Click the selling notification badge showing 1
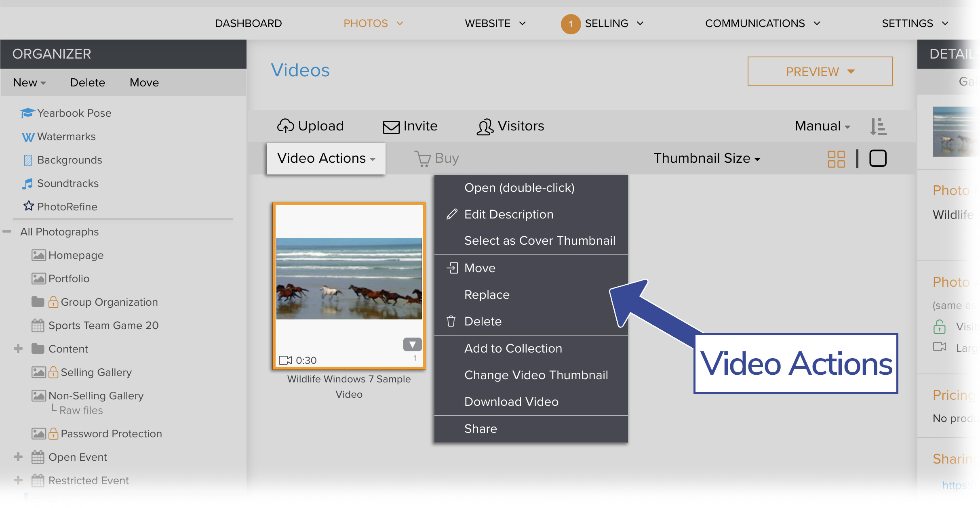The image size is (980, 508). tap(571, 24)
